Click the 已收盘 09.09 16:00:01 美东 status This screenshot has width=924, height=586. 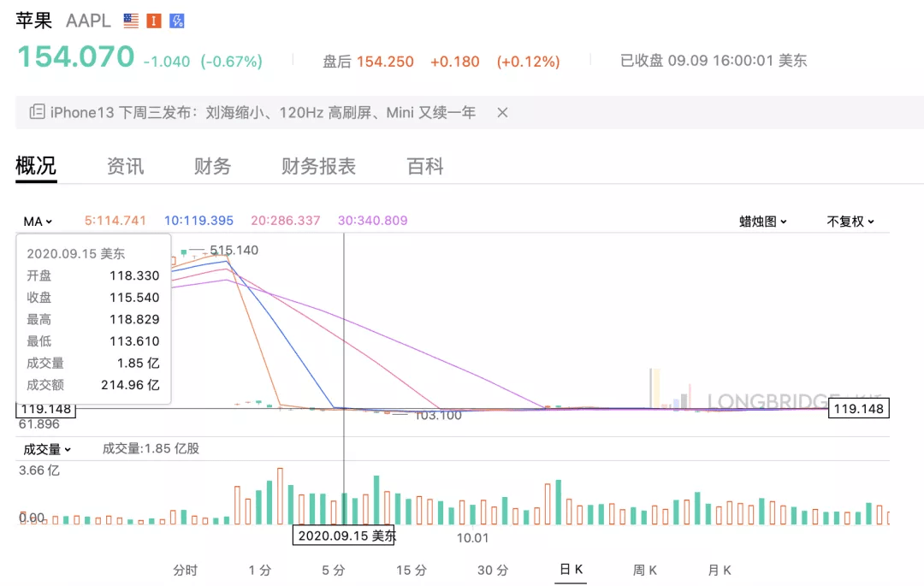[x=714, y=61]
